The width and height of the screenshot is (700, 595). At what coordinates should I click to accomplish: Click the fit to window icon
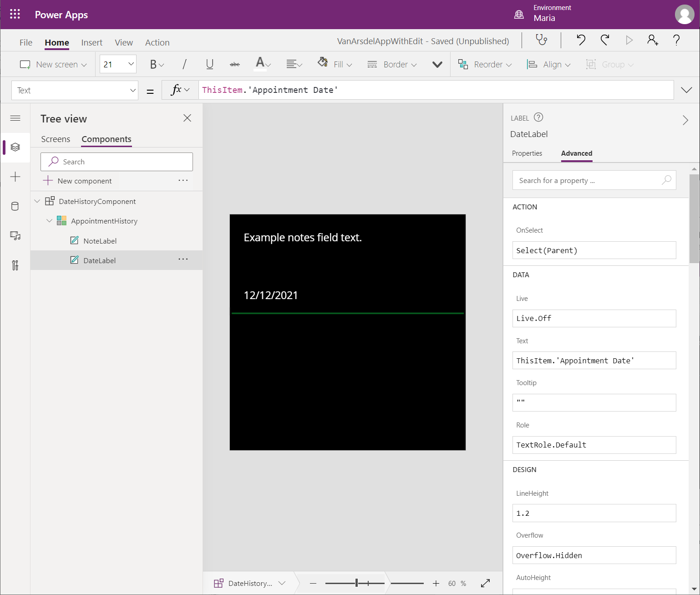pyautogui.click(x=486, y=583)
